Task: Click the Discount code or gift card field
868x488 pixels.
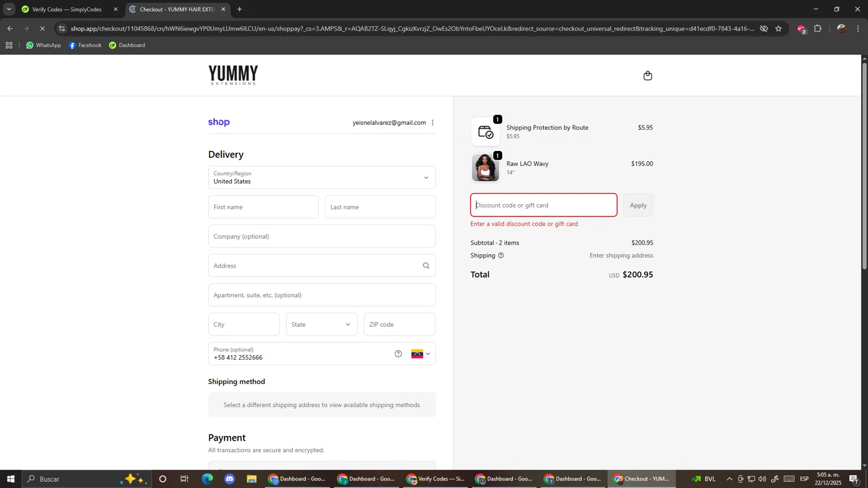Action: pos(544,205)
